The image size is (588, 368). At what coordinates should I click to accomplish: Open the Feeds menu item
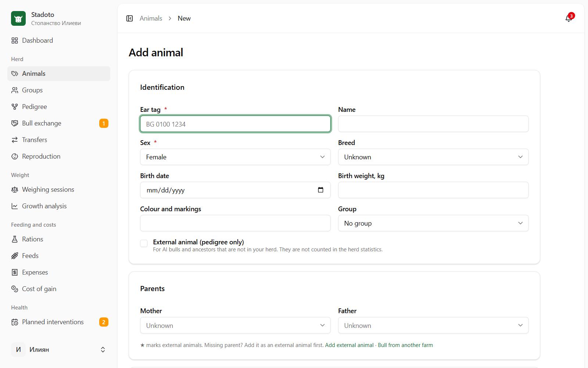coord(59,256)
